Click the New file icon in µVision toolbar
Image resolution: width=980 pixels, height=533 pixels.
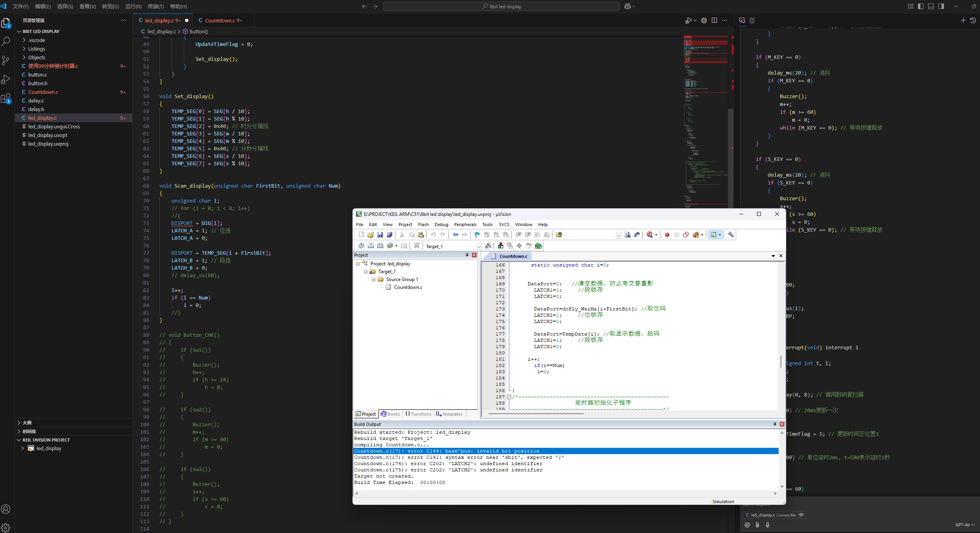[x=361, y=235]
